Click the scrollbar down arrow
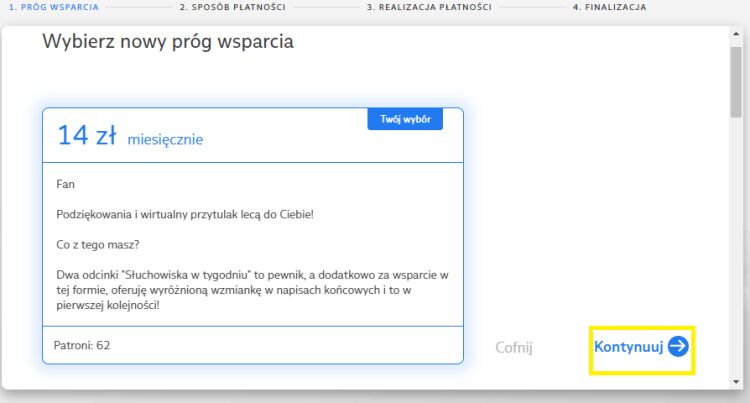The width and height of the screenshot is (750, 403). click(736, 380)
